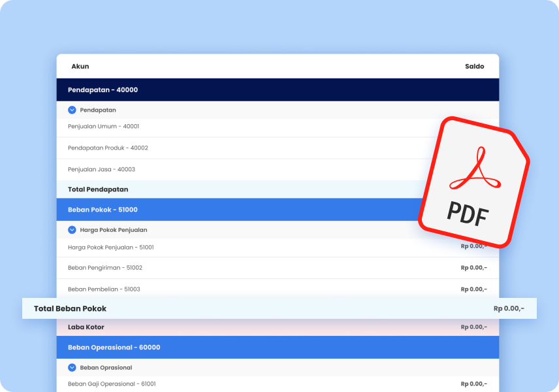Click the Total Beban Pokok label
Viewport: 559px width, 392px height.
coord(71,308)
